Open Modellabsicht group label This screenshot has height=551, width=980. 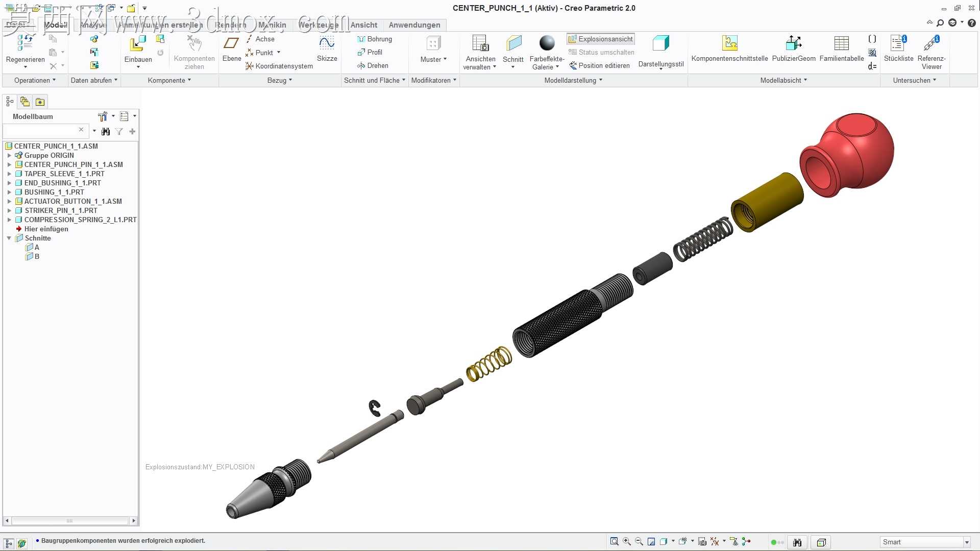click(783, 80)
